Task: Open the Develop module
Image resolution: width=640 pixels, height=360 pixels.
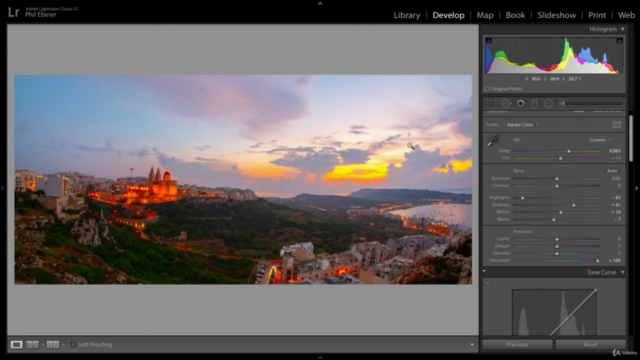Action: pos(448,15)
